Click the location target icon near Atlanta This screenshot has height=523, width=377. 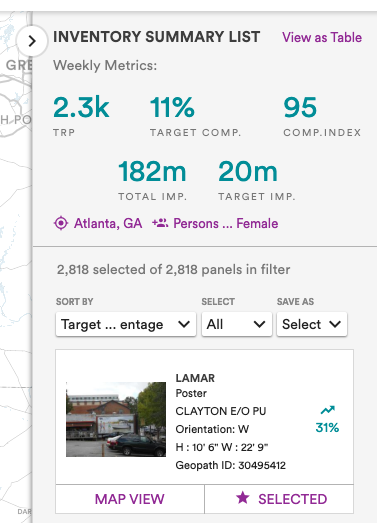tap(61, 223)
